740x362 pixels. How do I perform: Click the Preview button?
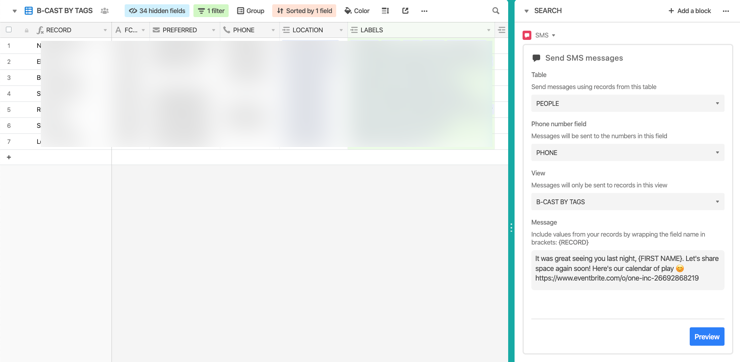[706, 337]
